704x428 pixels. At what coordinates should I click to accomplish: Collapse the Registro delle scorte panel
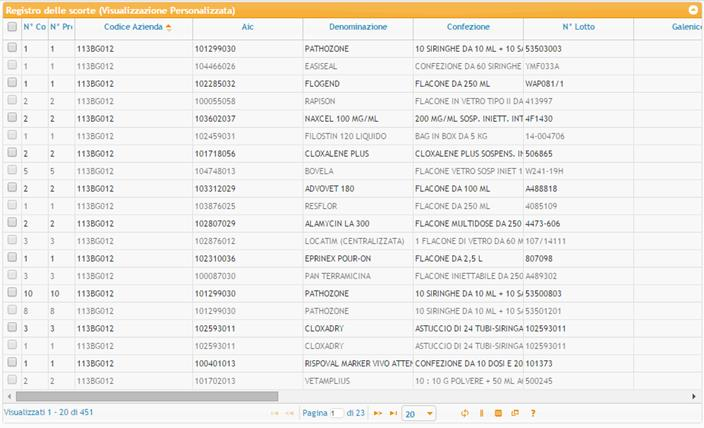(693, 10)
